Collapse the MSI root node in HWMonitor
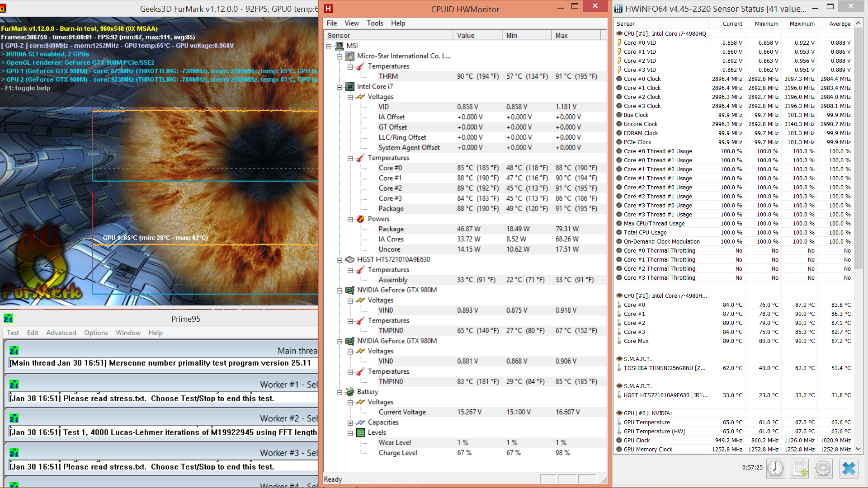 point(329,46)
